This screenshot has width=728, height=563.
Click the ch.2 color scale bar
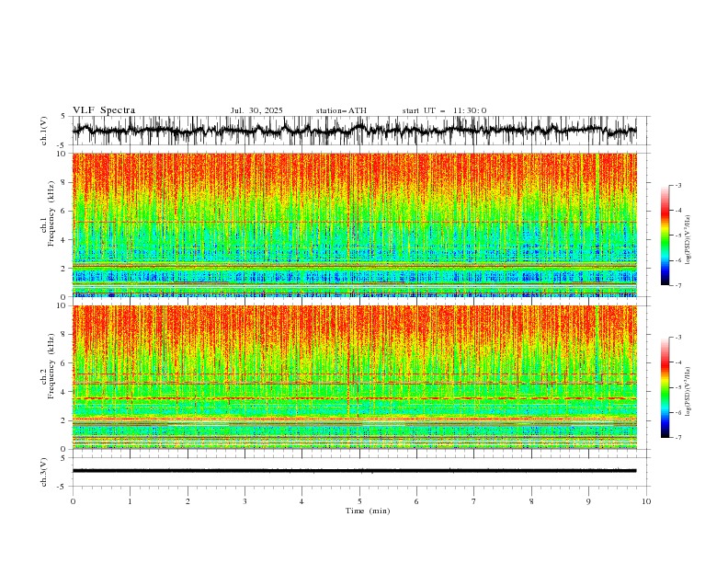point(665,387)
